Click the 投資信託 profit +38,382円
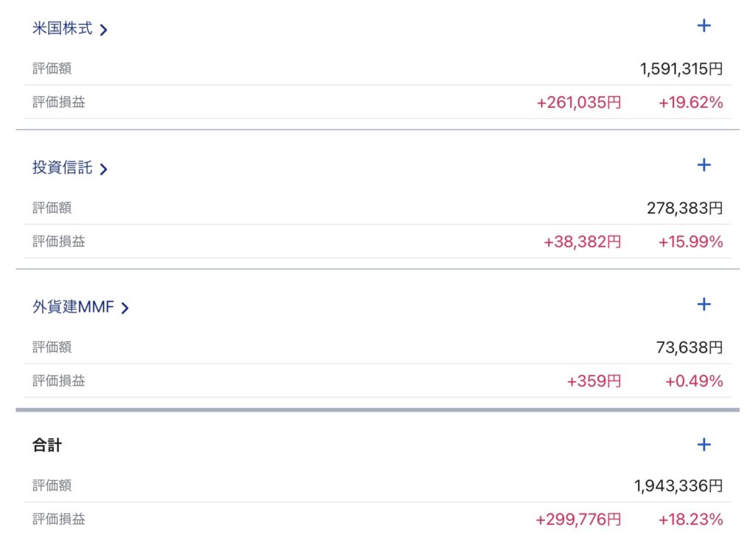 pyautogui.click(x=582, y=242)
